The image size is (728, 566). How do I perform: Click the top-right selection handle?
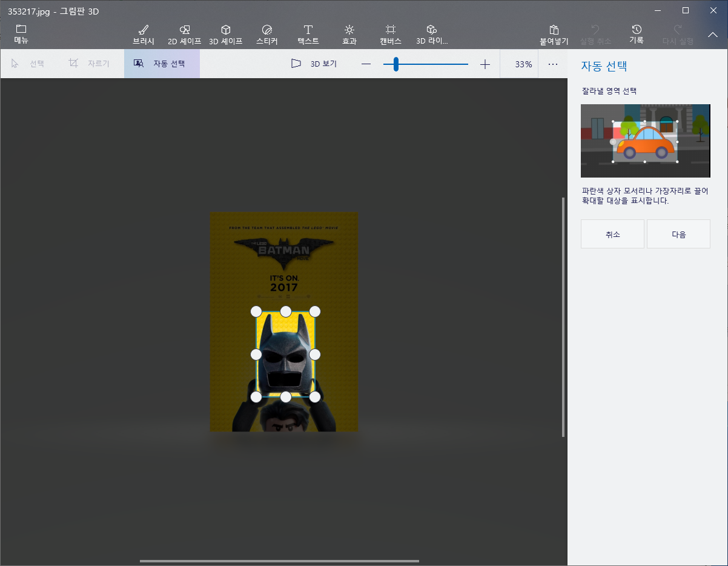tap(315, 311)
